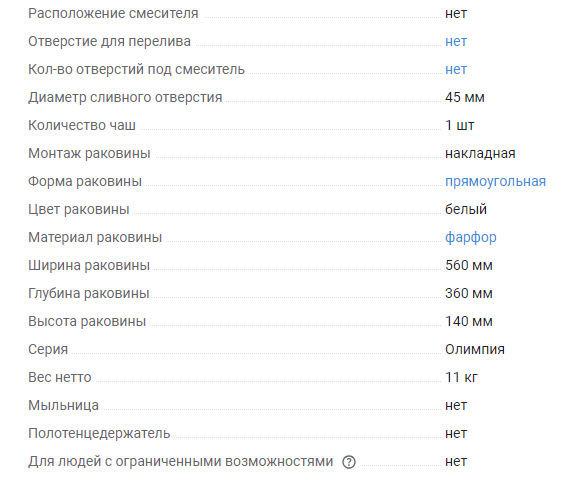
Task: Follow the 'фарфор' material link
Action: [x=471, y=237]
